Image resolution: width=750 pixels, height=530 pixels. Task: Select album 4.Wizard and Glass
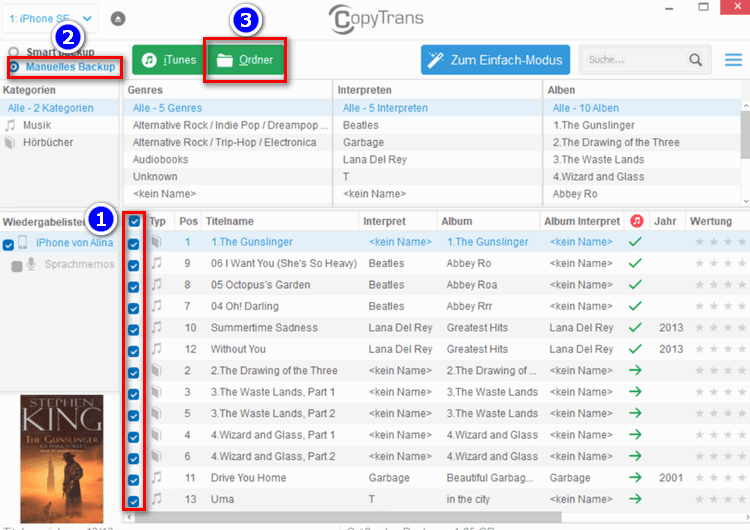point(642,177)
